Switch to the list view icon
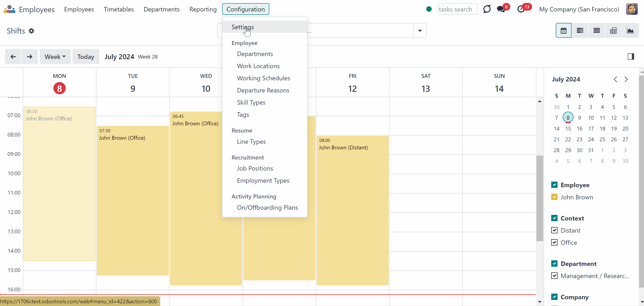The image size is (644, 306). pos(596,30)
